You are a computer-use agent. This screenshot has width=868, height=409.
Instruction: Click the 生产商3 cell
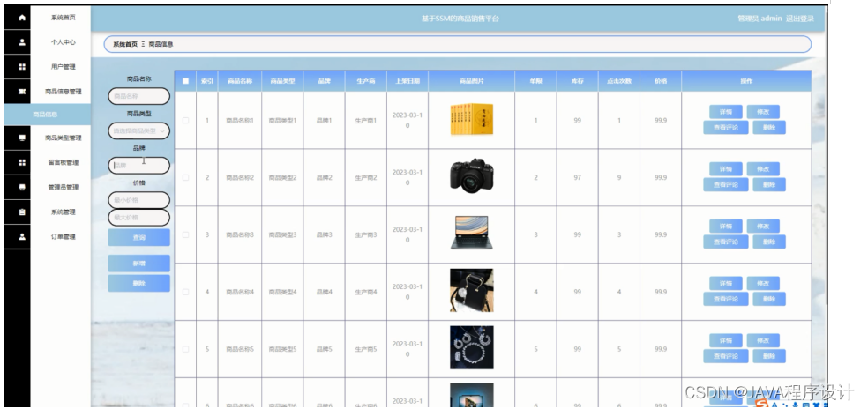click(366, 234)
